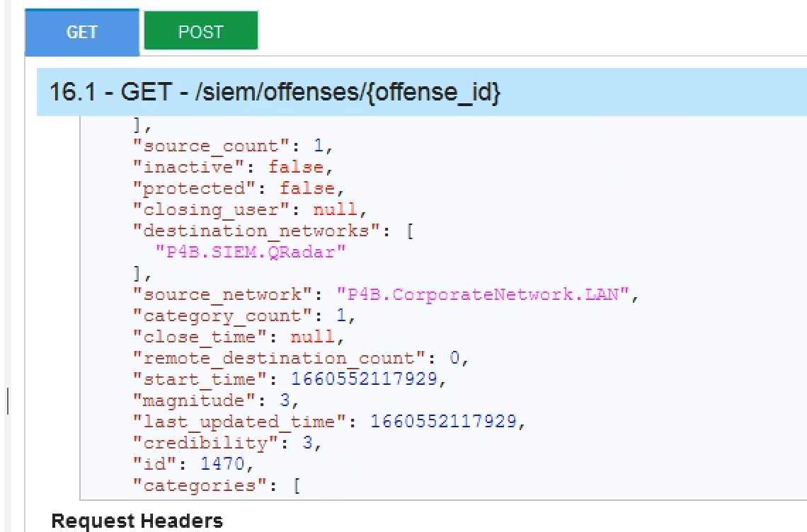
Task: Switch to the GET tab
Action: click(81, 33)
